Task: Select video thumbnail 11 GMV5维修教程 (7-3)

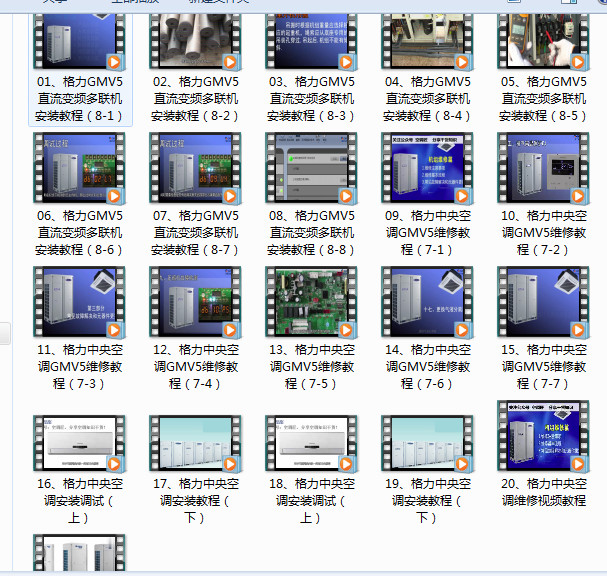Action: [79, 302]
